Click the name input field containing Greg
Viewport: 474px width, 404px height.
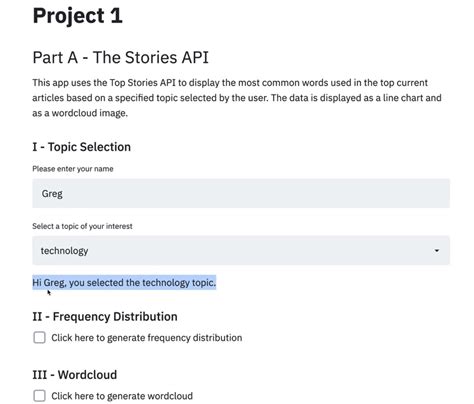point(241,193)
